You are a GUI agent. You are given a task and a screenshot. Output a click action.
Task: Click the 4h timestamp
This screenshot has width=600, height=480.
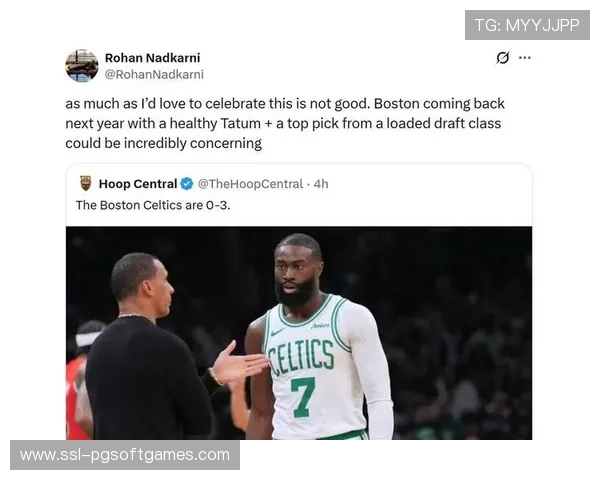click(x=320, y=184)
